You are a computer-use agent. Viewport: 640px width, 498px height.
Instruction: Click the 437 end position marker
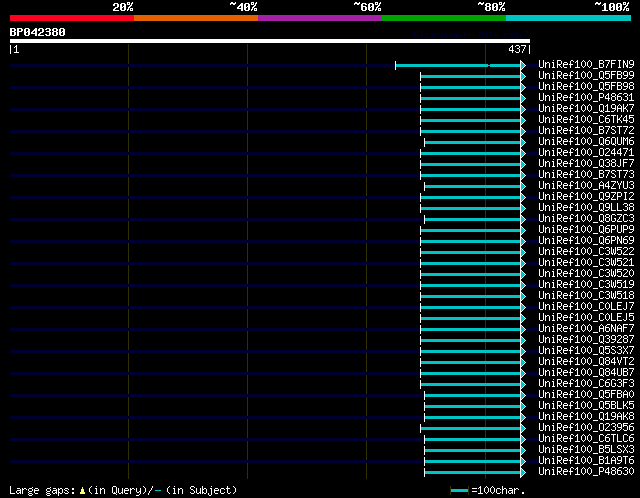pos(517,49)
